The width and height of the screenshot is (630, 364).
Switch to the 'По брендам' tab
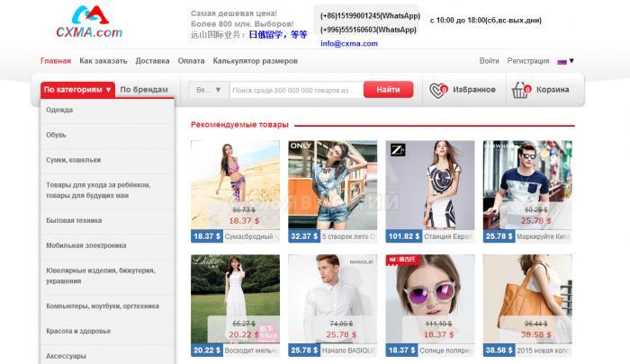(x=144, y=90)
